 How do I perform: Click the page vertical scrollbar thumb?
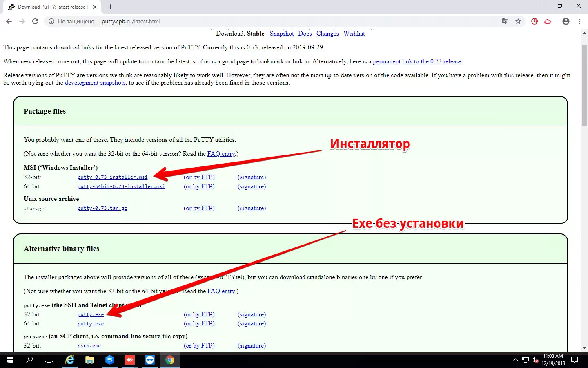tap(584, 86)
